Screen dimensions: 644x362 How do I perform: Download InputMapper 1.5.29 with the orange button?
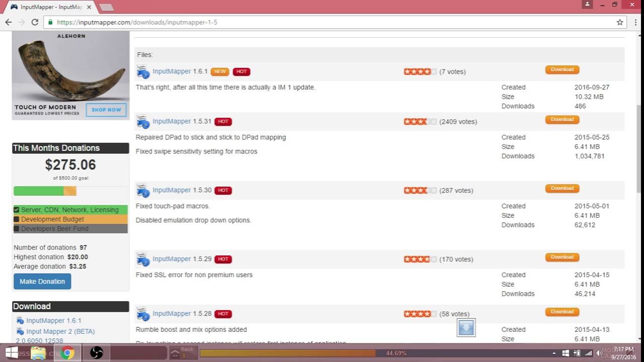[562, 257]
